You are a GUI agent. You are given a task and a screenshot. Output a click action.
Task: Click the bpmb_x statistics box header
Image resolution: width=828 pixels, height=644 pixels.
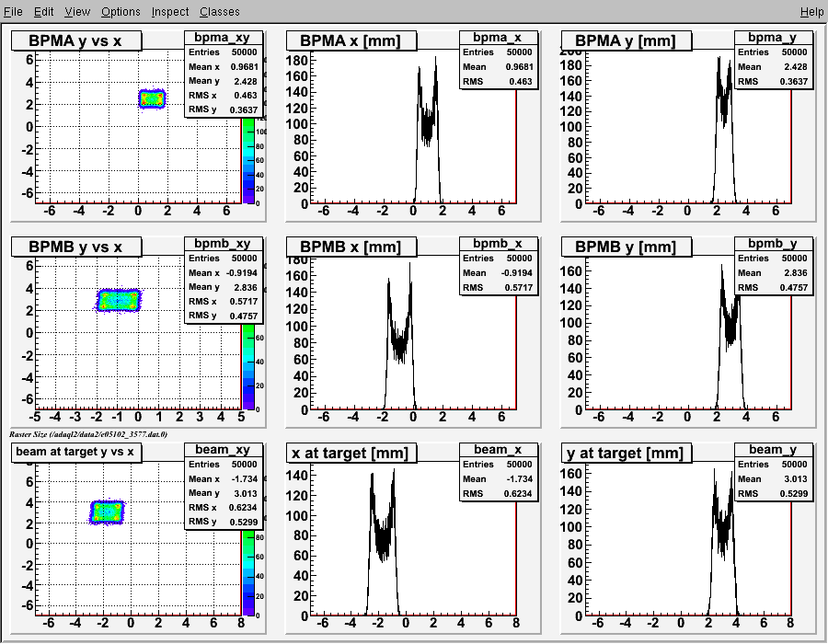(x=499, y=244)
